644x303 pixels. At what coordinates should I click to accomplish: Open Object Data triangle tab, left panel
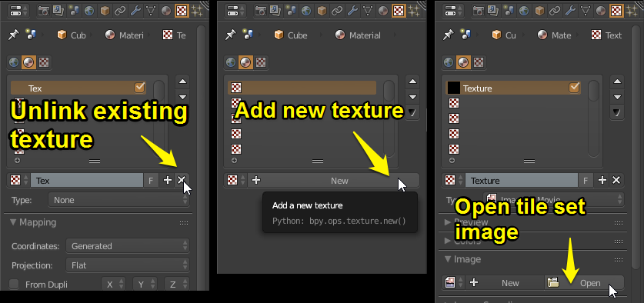(150, 11)
